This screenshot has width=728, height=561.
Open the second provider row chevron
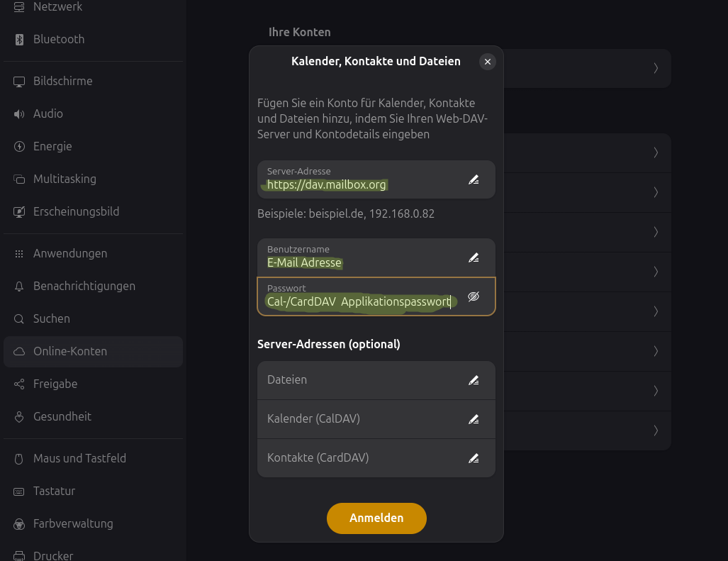[656, 192]
